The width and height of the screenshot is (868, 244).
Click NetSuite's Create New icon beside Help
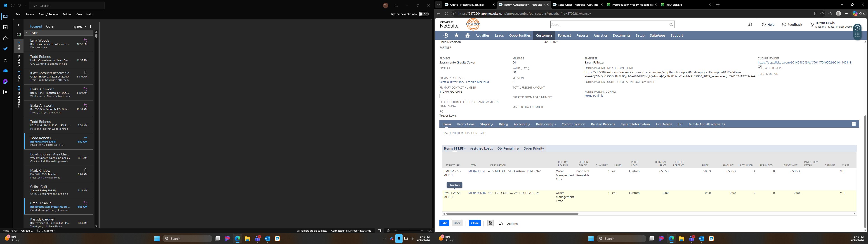pos(750,24)
